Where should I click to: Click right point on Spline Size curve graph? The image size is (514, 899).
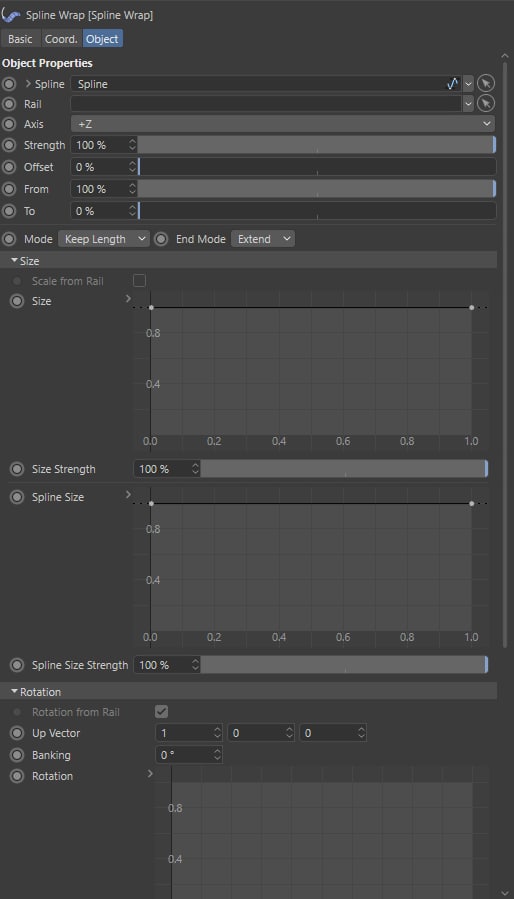472,503
